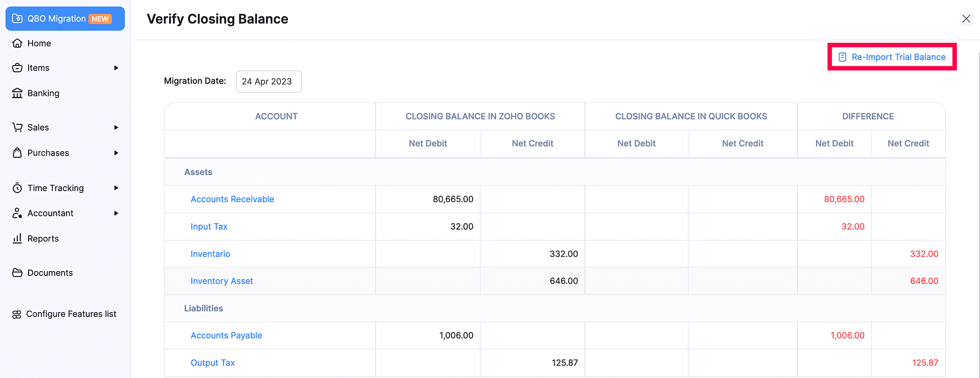Click the Home house icon
Viewport: 980px width, 378px height.
(17, 43)
